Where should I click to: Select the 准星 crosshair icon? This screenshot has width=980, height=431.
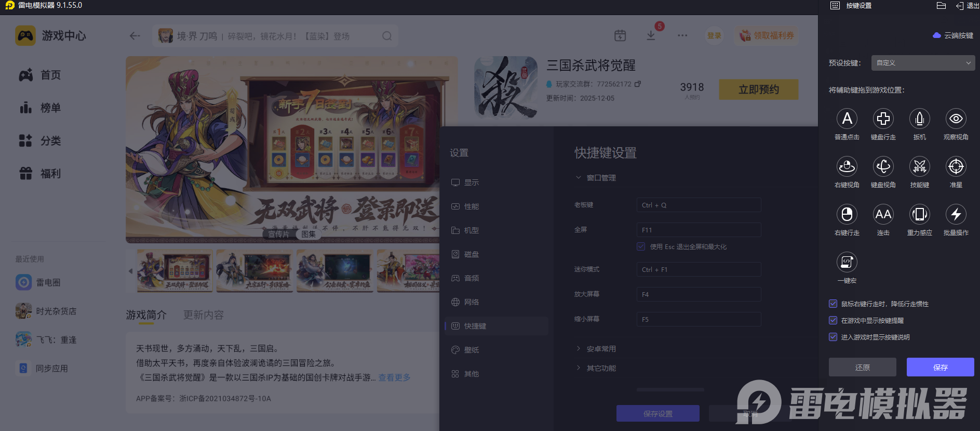coord(956,166)
